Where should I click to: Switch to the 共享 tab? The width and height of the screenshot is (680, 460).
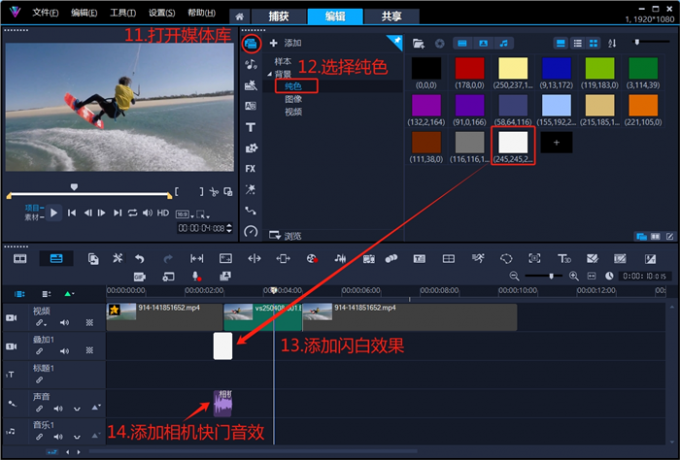coord(392,16)
